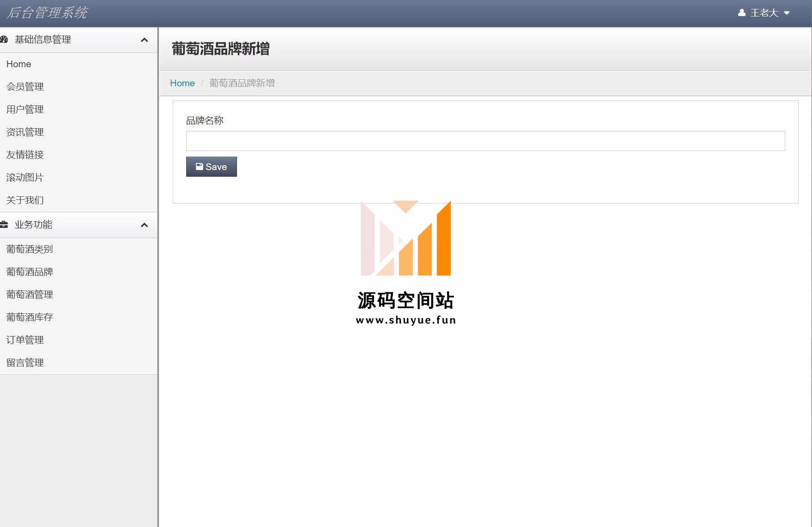Click the 品牌名称 field label
812x527 pixels.
click(x=204, y=121)
